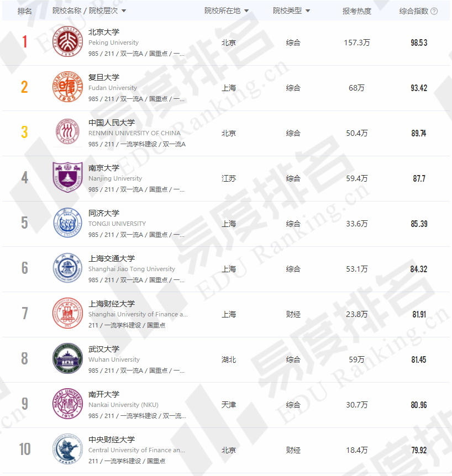Screen dimensions: 452x476
Task: Open the 上海财经大学 university link
Action: click(112, 304)
